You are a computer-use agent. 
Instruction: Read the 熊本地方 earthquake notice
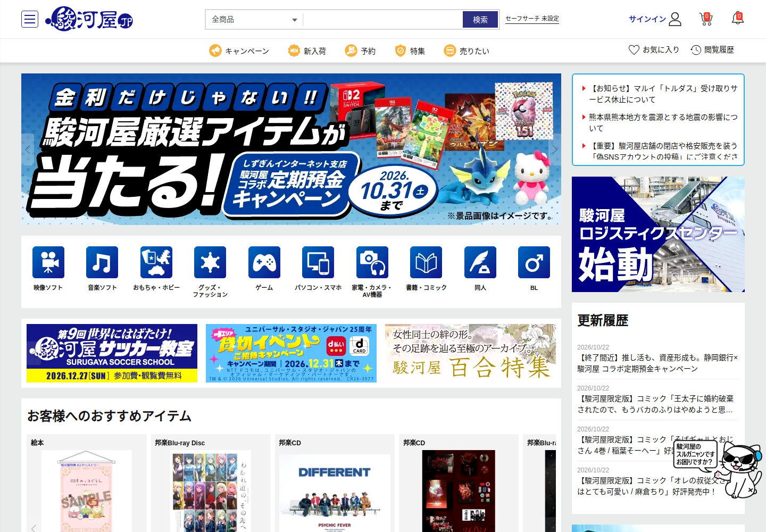(663, 122)
